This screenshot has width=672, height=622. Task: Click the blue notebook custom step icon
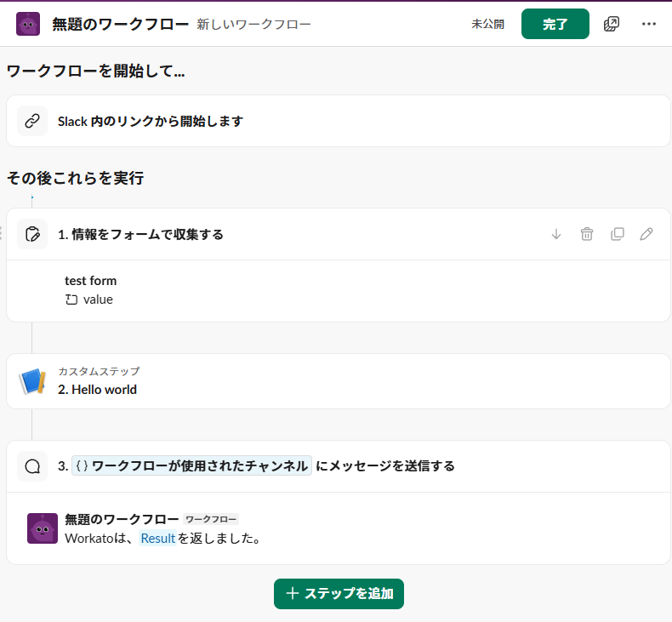pos(32,381)
